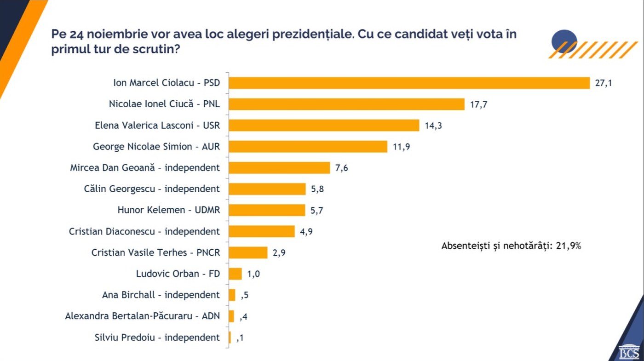Click the BCS logo icon
This screenshot has height=361, width=644.
tap(629, 351)
